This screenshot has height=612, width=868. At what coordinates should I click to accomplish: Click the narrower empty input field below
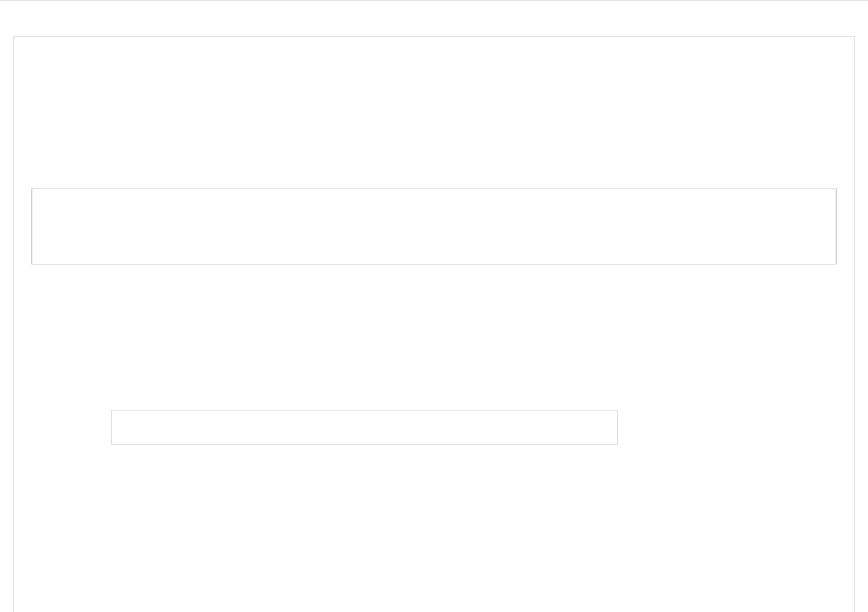[x=364, y=427]
